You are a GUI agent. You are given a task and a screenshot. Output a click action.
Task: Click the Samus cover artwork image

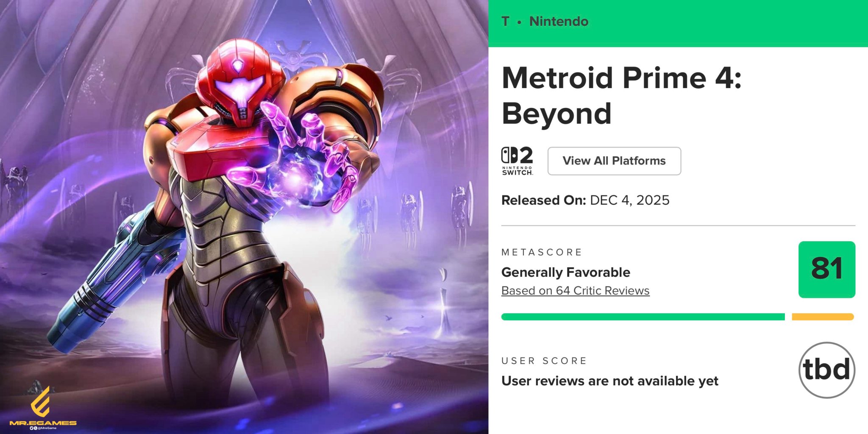[244, 217]
